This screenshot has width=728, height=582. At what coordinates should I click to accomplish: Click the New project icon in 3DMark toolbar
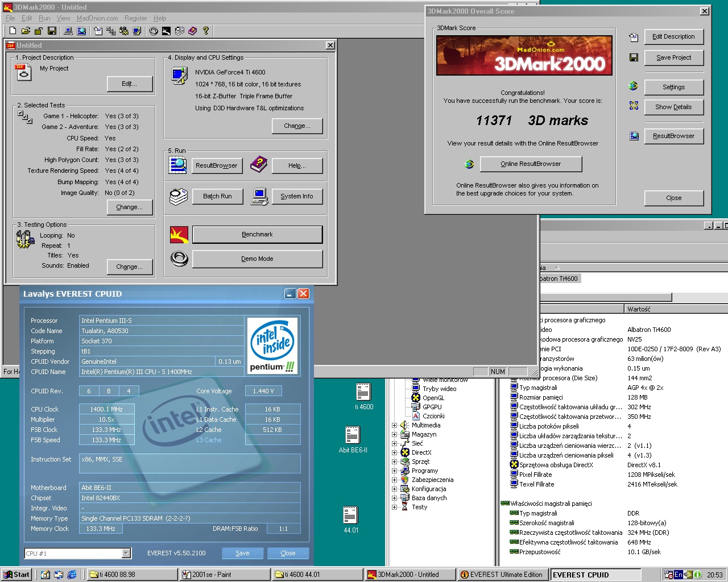[13, 31]
